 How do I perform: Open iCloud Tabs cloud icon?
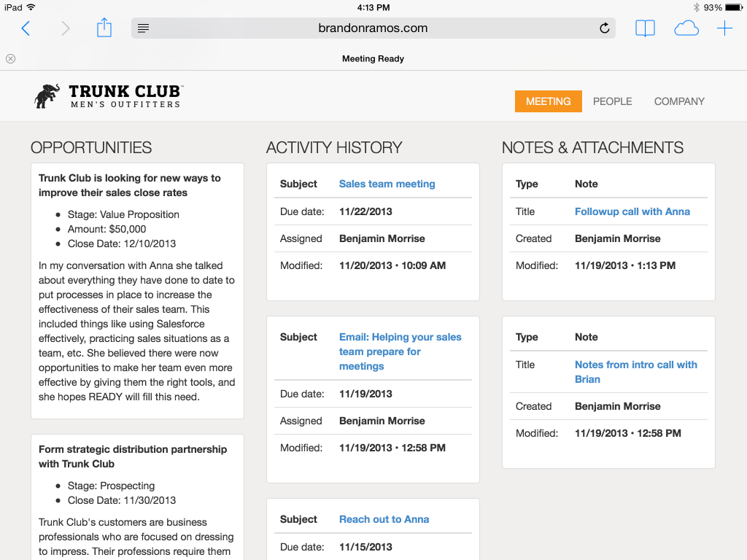686,28
